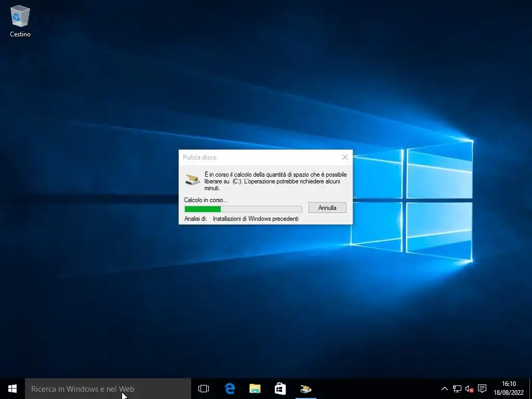This screenshot has height=399, width=532.
Task: Launch Microsoft Edge from the taskbar
Action: pos(230,389)
